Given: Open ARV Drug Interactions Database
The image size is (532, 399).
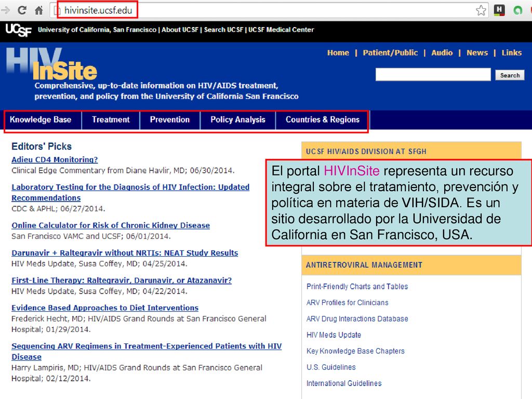Looking at the screenshot, I should tap(357, 319).
